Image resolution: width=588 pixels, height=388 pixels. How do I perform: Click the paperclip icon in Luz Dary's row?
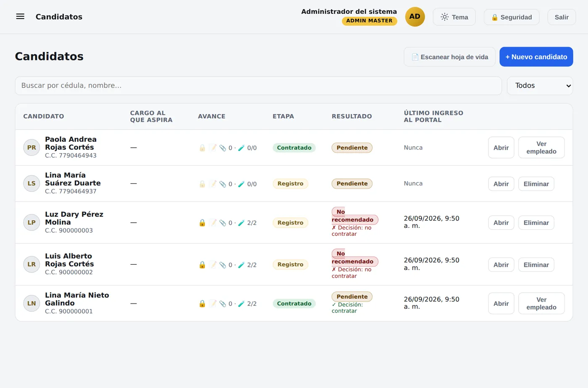(223, 223)
